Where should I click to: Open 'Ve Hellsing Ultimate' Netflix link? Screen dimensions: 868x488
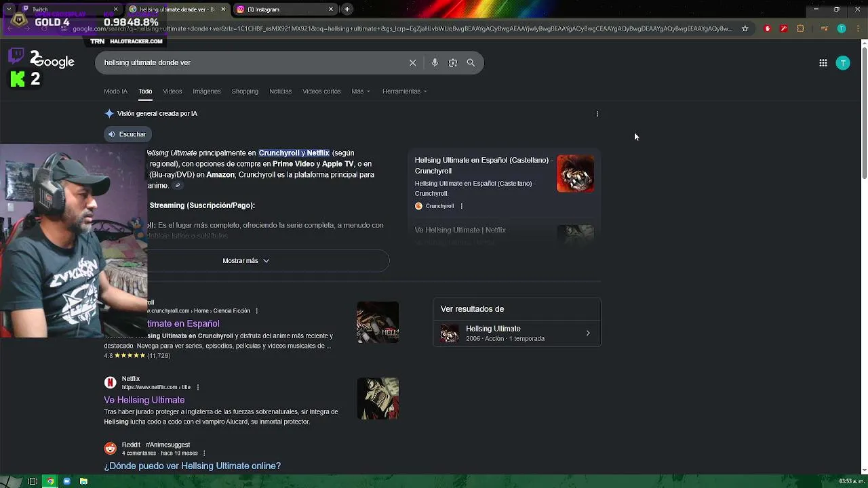point(144,400)
